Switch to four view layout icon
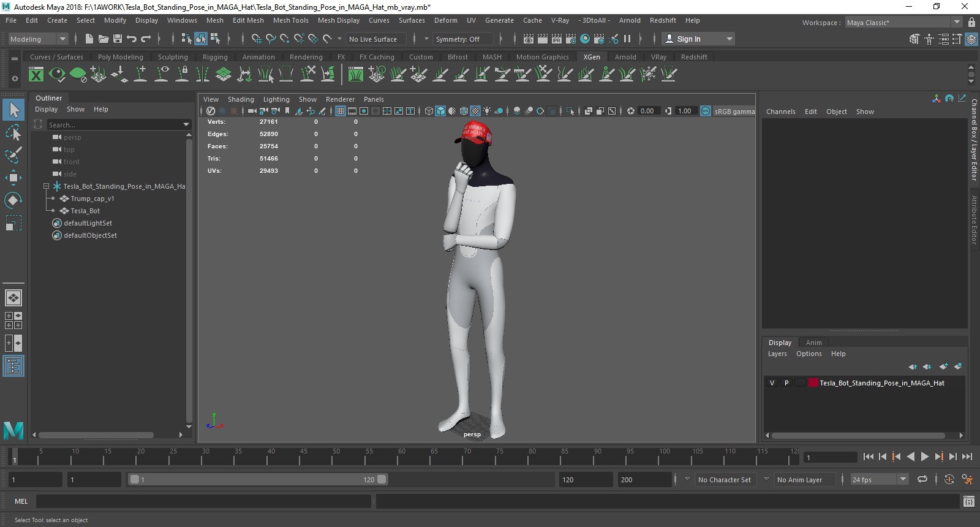The width and height of the screenshot is (980, 527). [x=13, y=320]
